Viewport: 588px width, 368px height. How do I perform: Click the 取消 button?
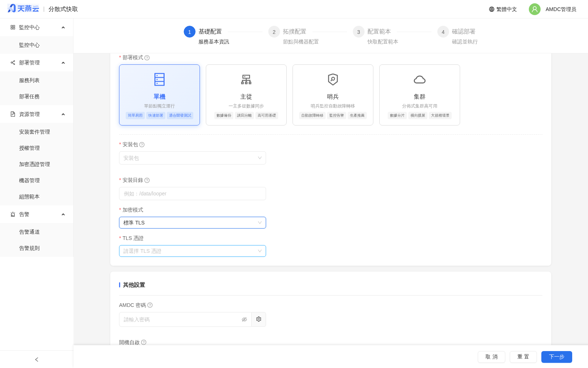pyautogui.click(x=491, y=357)
